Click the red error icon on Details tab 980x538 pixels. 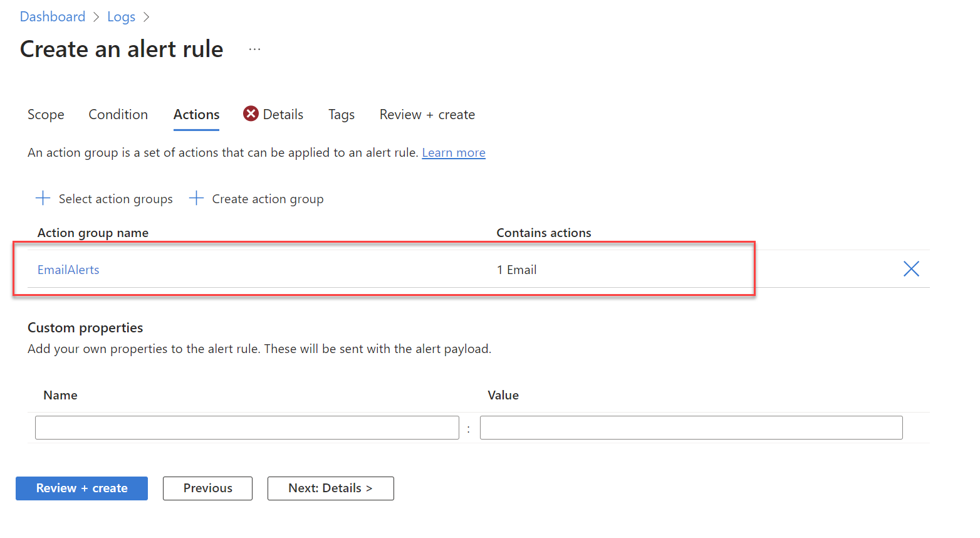tap(251, 113)
